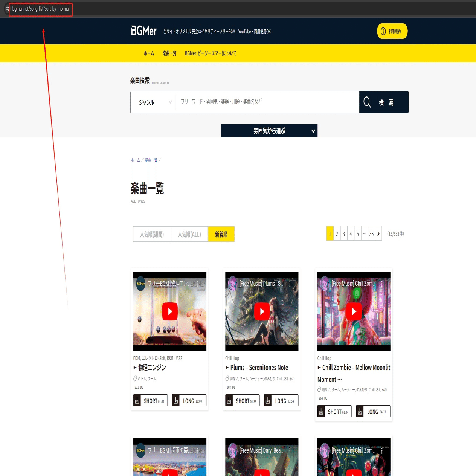
Task: Click channel avatar on Mellow Moonlit video
Action: [325, 284]
